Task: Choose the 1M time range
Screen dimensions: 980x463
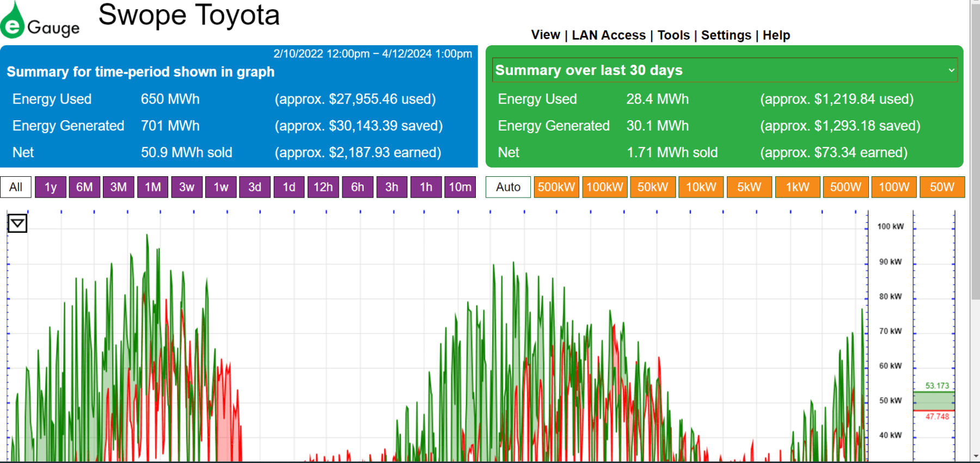Action: click(x=152, y=187)
